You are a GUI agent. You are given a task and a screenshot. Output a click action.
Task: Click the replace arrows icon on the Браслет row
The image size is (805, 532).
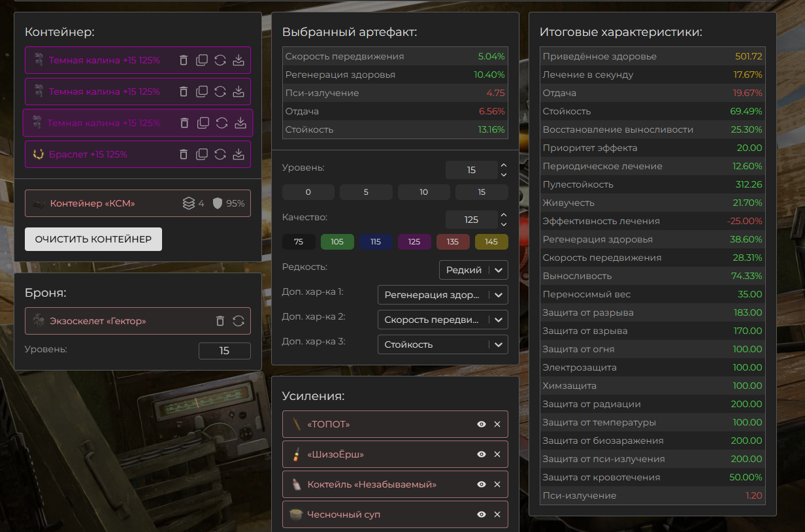pos(220,154)
